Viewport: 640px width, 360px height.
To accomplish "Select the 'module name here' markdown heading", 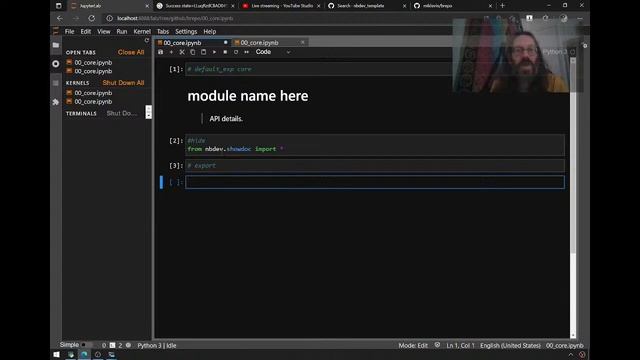I will [248, 96].
